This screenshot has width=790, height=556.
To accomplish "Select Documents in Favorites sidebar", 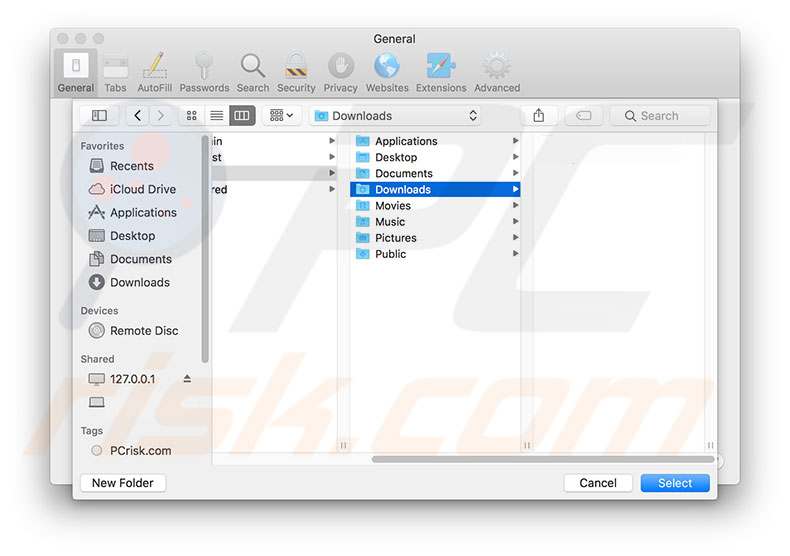I will pyautogui.click(x=130, y=259).
